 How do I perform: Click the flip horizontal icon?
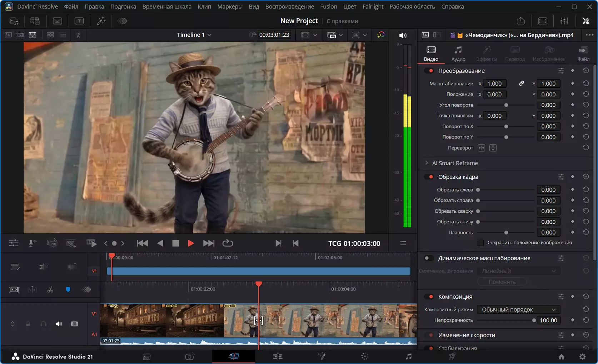(x=481, y=148)
